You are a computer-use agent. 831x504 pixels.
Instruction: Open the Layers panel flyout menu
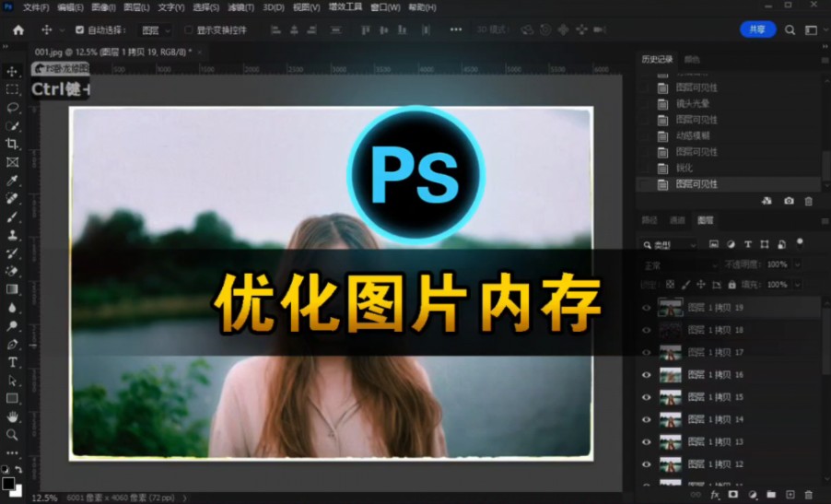(x=825, y=220)
